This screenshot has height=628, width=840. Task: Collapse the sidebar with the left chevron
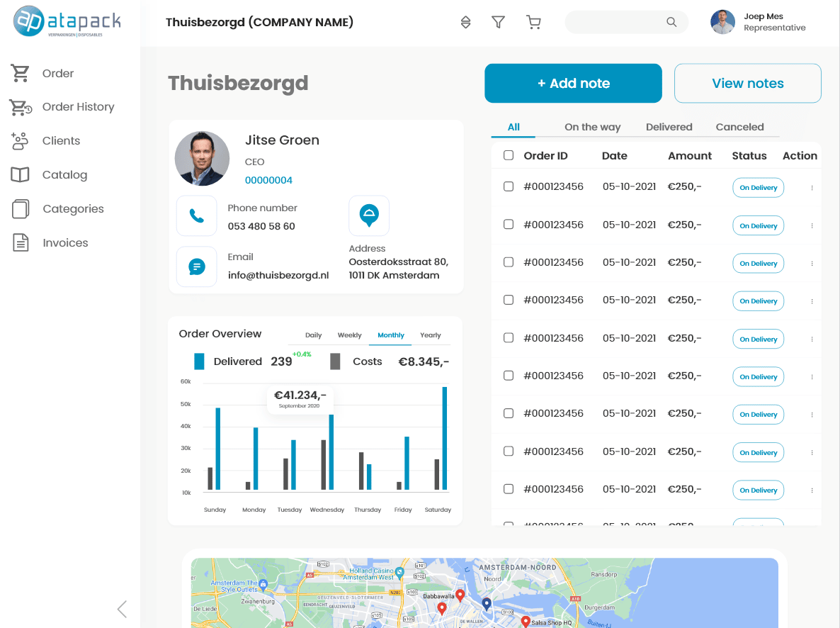122,609
